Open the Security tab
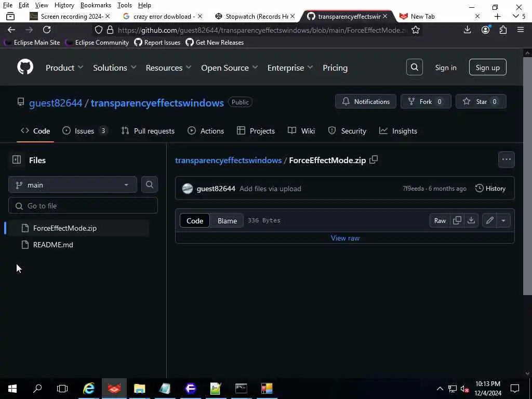532x399 pixels. (x=347, y=130)
